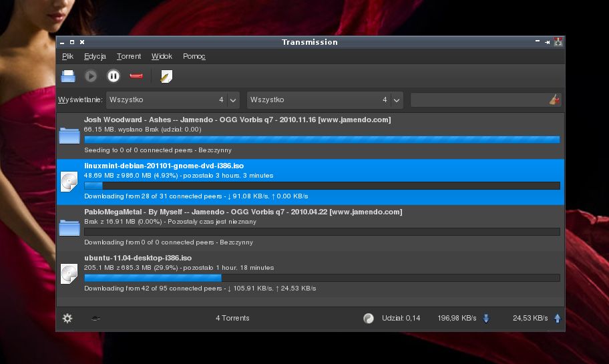Click the disc icon of ubuntu torrent

(x=69, y=273)
